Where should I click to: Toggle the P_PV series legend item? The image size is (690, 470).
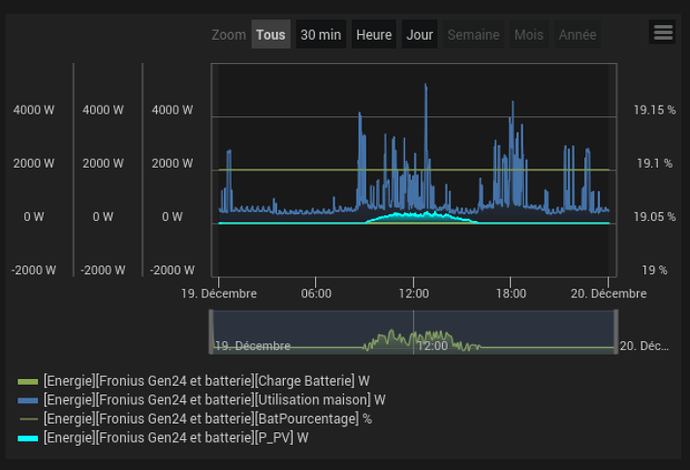tap(175, 438)
